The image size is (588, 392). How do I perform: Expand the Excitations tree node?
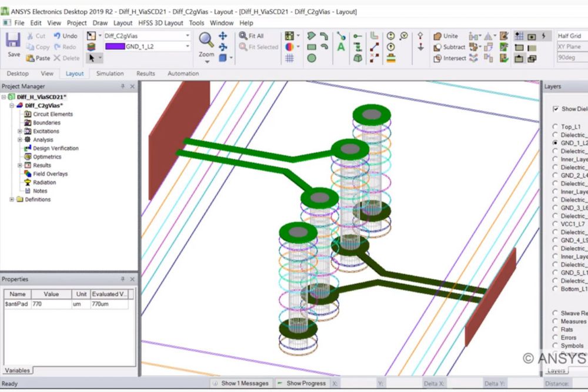coord(20,131)
